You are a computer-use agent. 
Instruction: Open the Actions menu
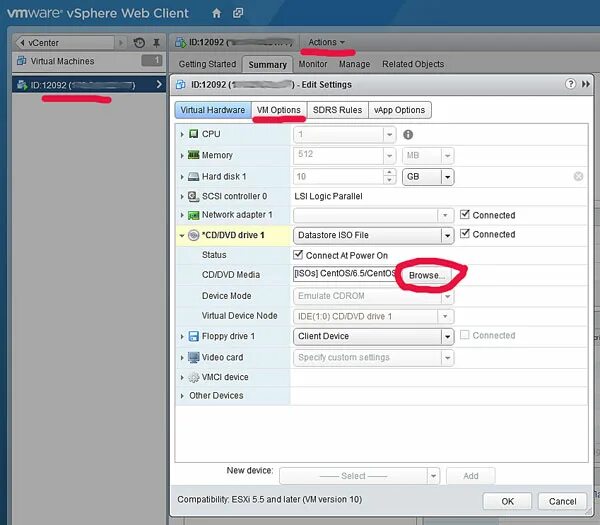coord(326,42)
